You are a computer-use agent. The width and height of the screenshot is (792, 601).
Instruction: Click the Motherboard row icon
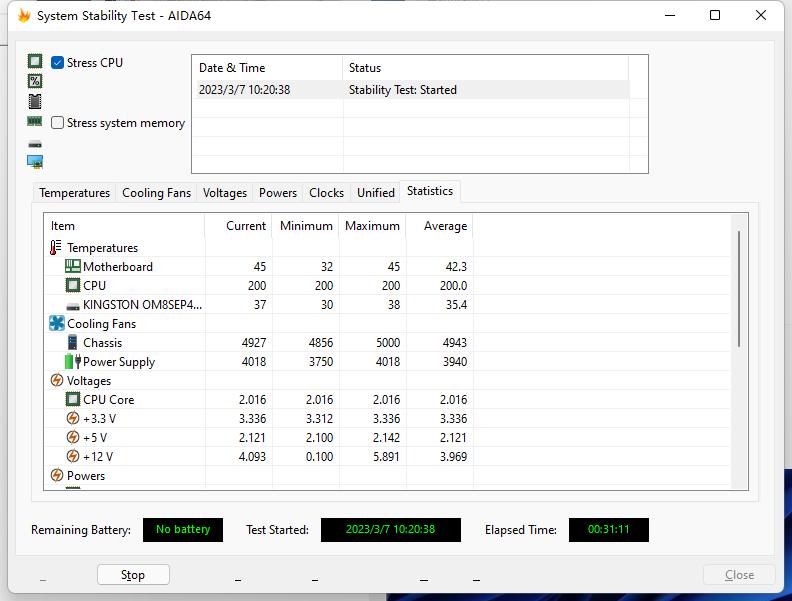pyautogui.click(x=72, y=266)
